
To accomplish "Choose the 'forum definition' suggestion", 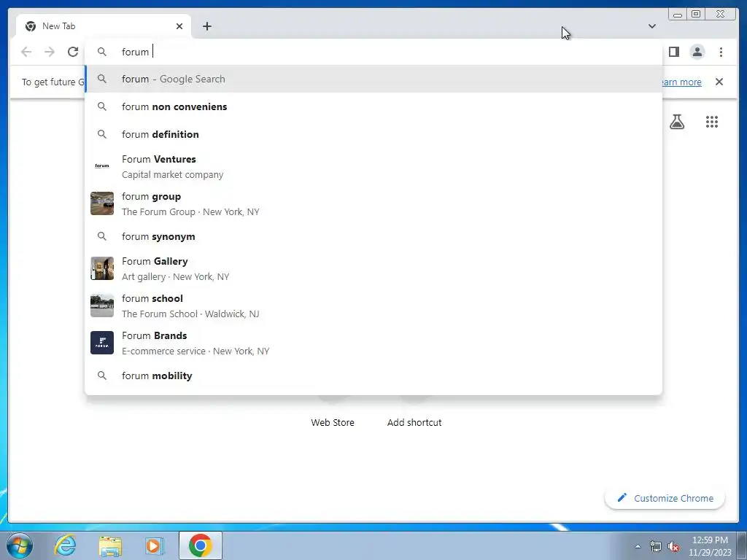I will click(373, 134).
